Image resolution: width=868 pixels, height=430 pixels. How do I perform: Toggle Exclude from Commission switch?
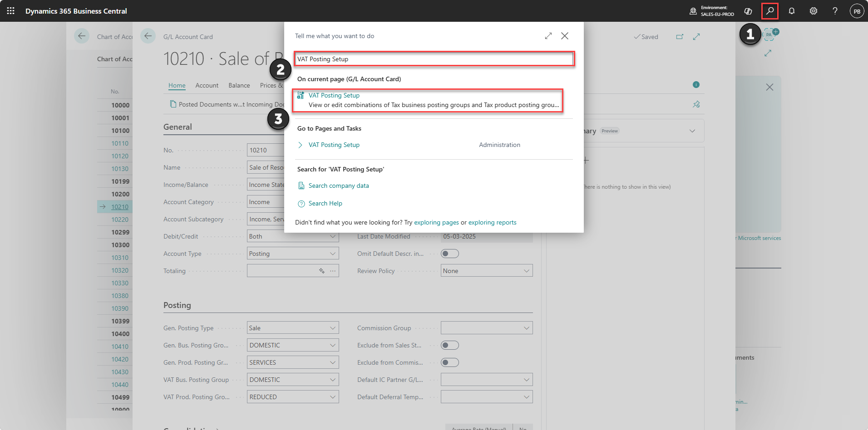pos(450,362)
